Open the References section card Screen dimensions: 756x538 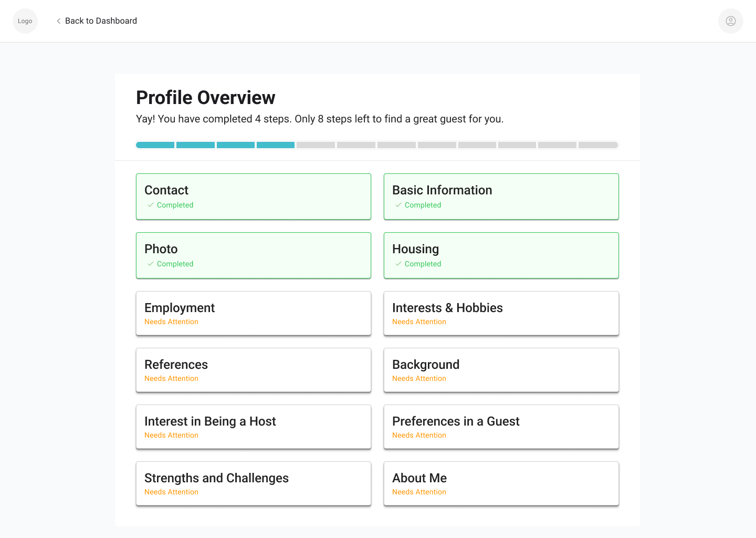tap(254, 370)
